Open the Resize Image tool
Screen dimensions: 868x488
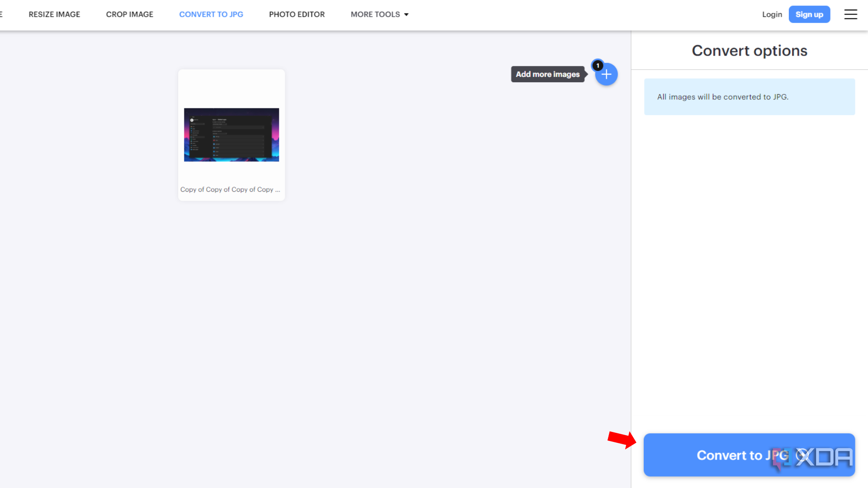pos(54,14)
